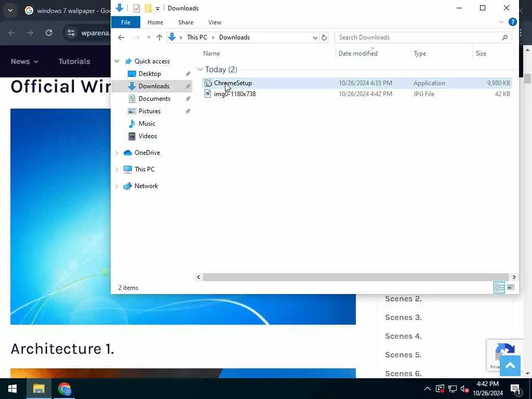Expand the This PC tree node

(117, 169)
